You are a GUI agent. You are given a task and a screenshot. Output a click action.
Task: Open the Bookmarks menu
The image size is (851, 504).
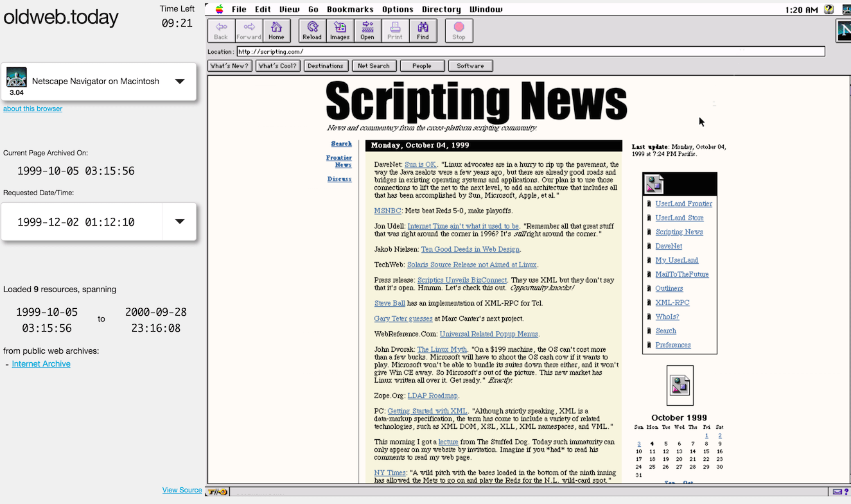click(350, 9)
